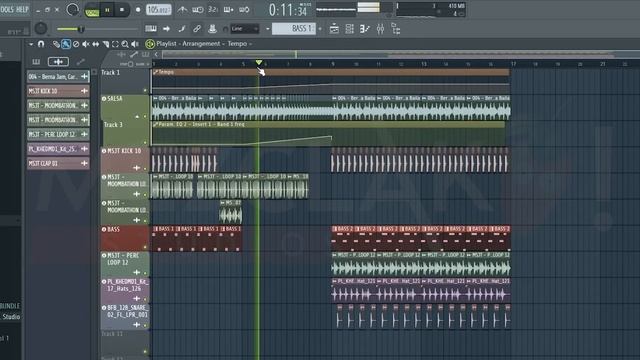Image resolution: width=640 pixels, height=360 pixels.
Task: Open the playlist options menu arrow
Action: pos(31,44)
